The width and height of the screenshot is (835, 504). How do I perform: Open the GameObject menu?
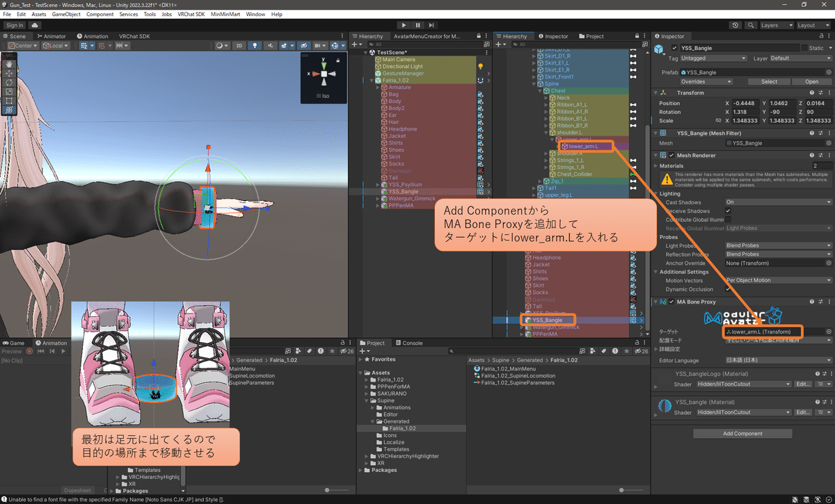(66, 14)
